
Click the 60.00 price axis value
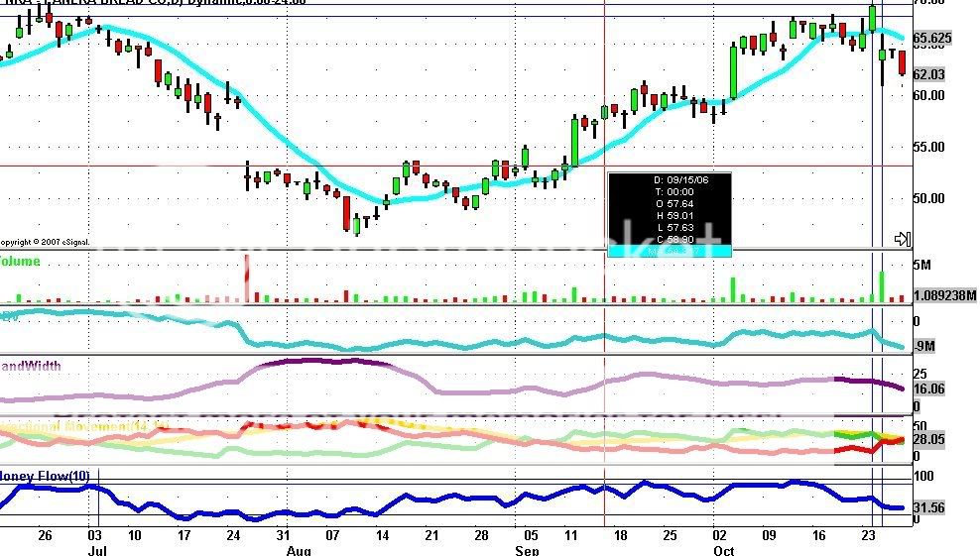point(928,95)
